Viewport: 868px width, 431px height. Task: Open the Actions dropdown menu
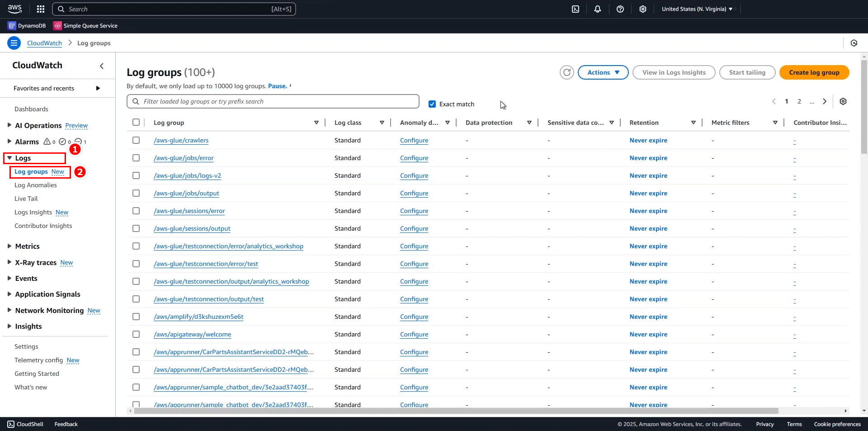point(603,72)
